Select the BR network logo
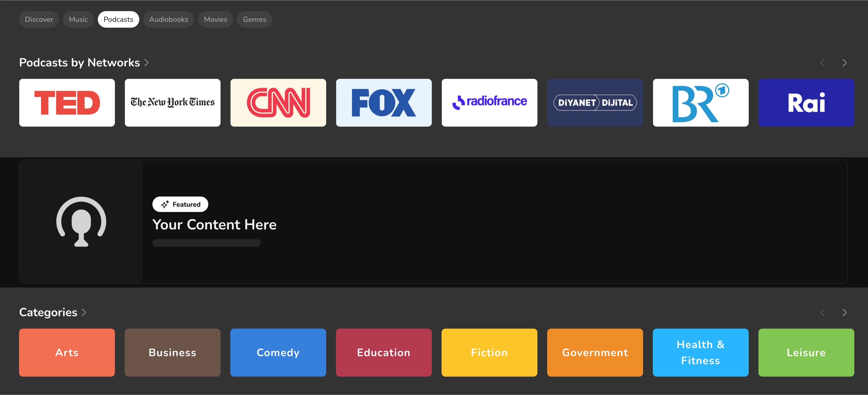The image size is (868, 395). [x=701, y=103]
